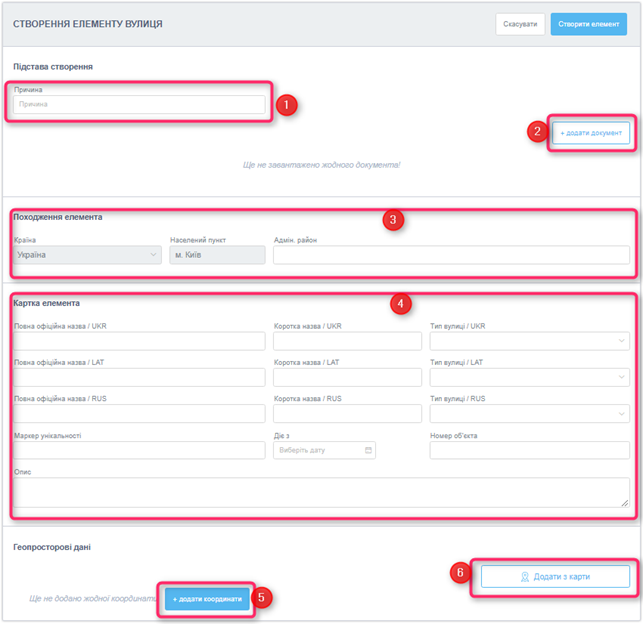Select the Коротка назва / UKR field

[347, 341]
